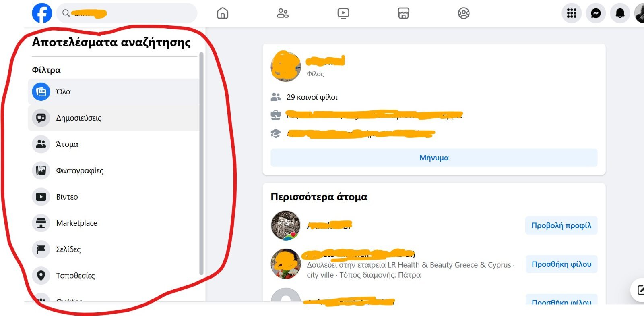Image resolution: width=644 pixels, height=316 pixels.
Task: Filter results by Φωτογραφίες
Action: [114, 170]
